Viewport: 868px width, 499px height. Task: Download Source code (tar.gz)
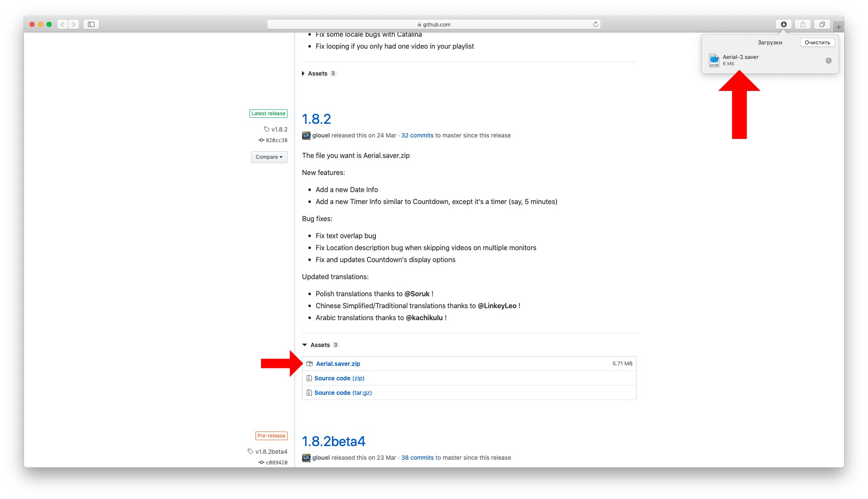tap(343, 393)
